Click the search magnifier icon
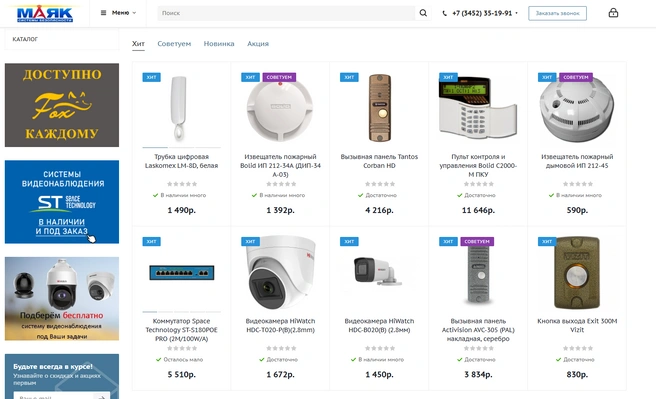The image size is (656, 399). [423, 13]
